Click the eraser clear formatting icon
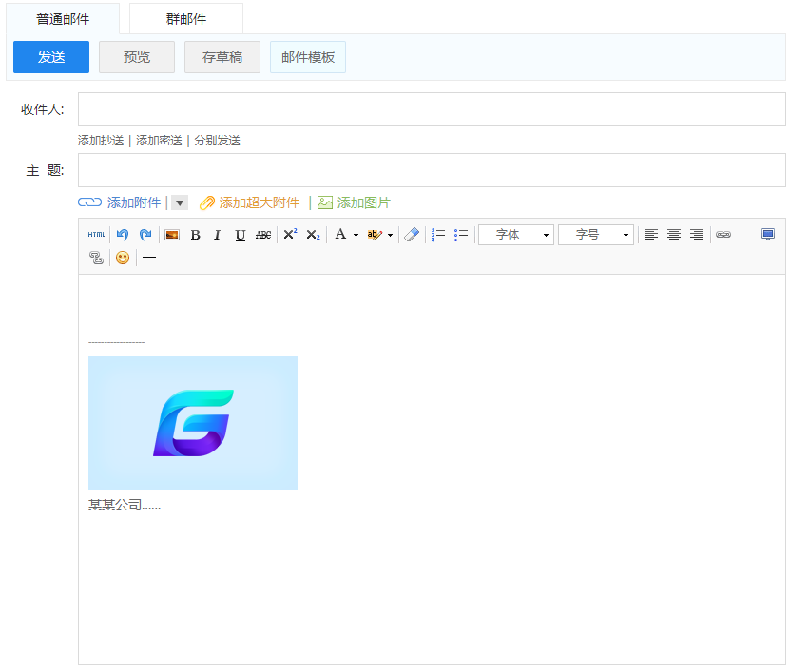The height and width of the screenshot is (672, 790). point(411,235)
